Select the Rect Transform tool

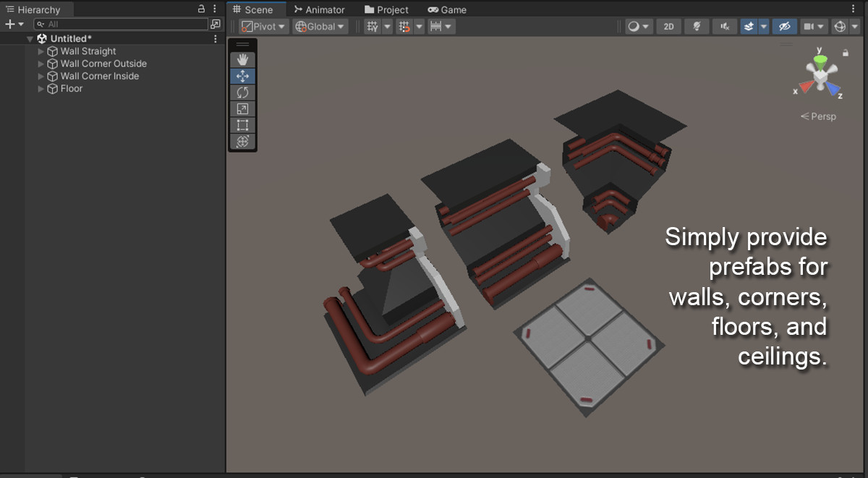(x=242, y=125)
